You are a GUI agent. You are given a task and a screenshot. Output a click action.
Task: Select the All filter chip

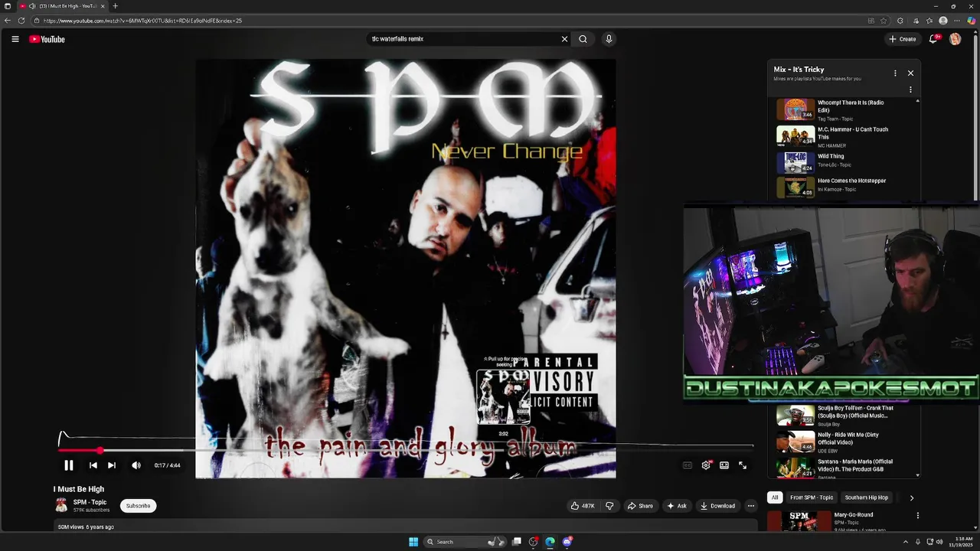coord(774,497)
